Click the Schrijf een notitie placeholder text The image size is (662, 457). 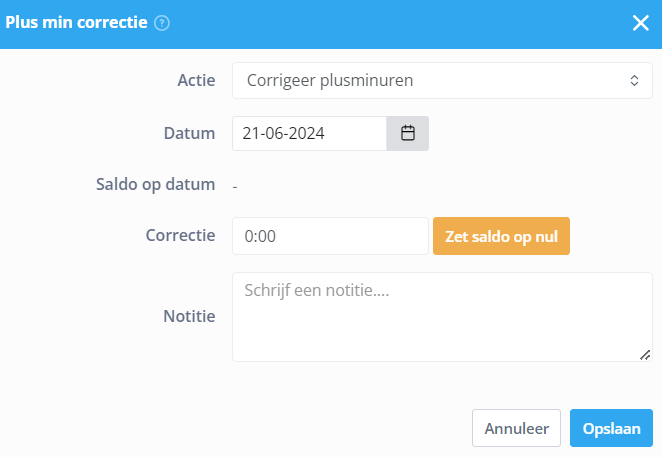317,291
